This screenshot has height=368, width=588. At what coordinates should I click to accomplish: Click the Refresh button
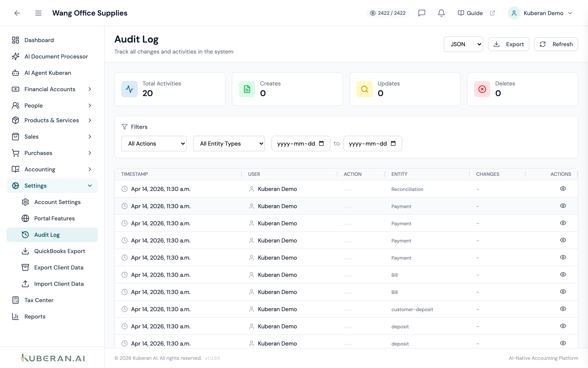556,44
